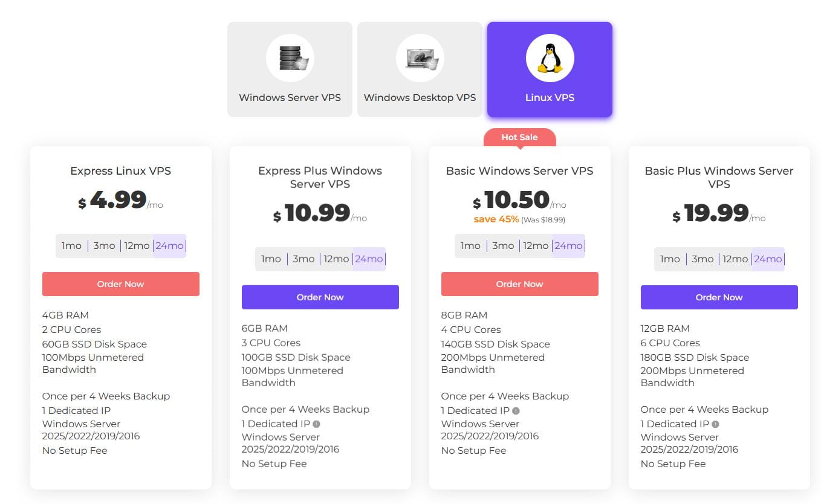The height and width of the screenshot is (504, 821).
Task: Click Dedicated IP info icon in Basic plan
Action: (x=516, y=411)
